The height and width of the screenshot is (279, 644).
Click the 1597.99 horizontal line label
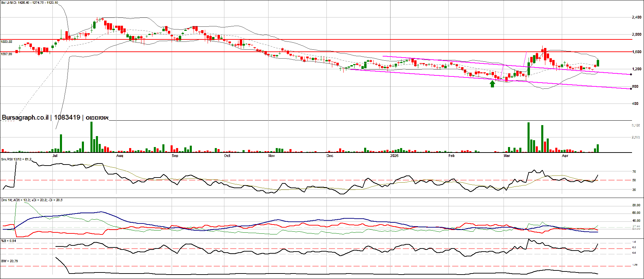pyautogui.click(x=7, y=54)
